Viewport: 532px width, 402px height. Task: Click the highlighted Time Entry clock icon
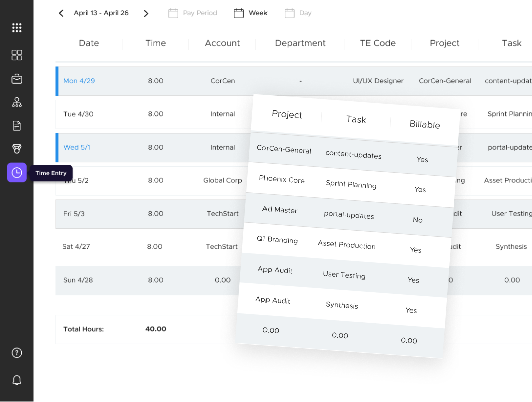[17, 172]
